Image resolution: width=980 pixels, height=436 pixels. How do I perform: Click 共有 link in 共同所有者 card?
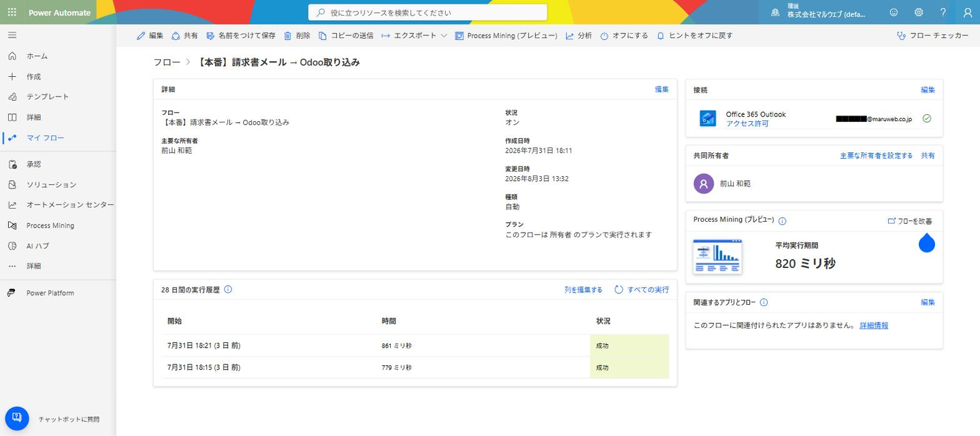[928, 156]
